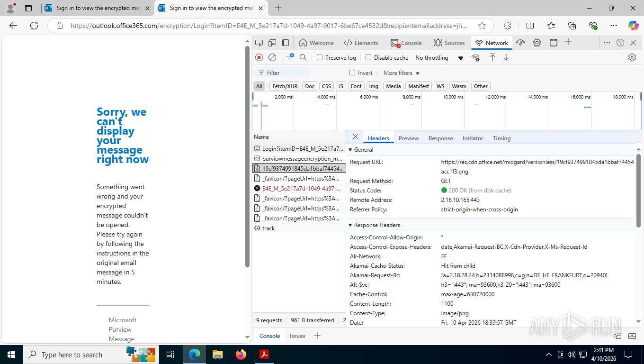Click the browser address bar URL
This screenshot has width=644, height=364.
tap(268, 26)
